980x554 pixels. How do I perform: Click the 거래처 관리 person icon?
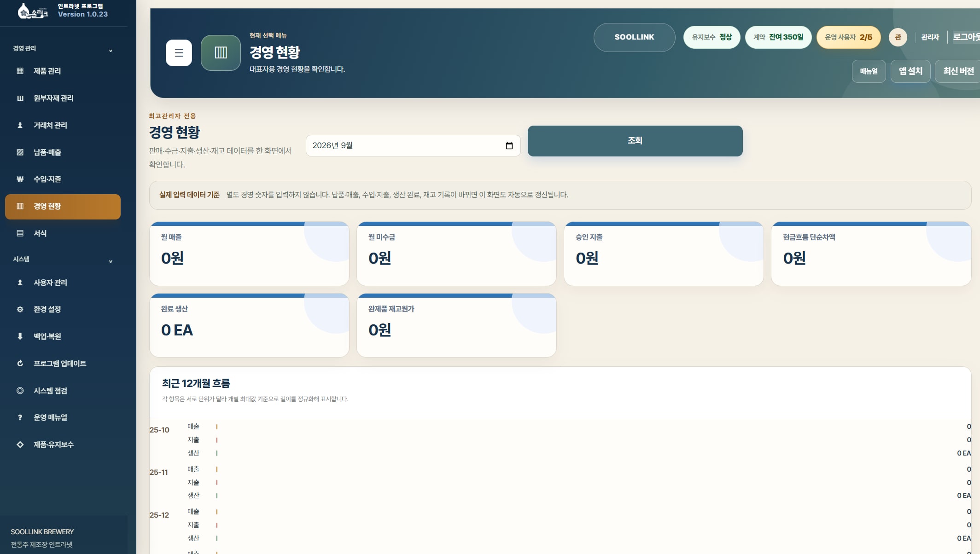[20, 125]
